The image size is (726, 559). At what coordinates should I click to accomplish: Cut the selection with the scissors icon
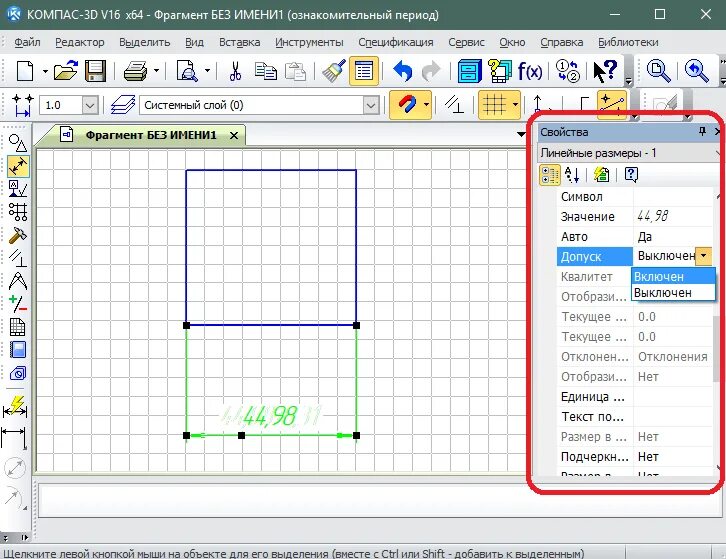[235, 71]
